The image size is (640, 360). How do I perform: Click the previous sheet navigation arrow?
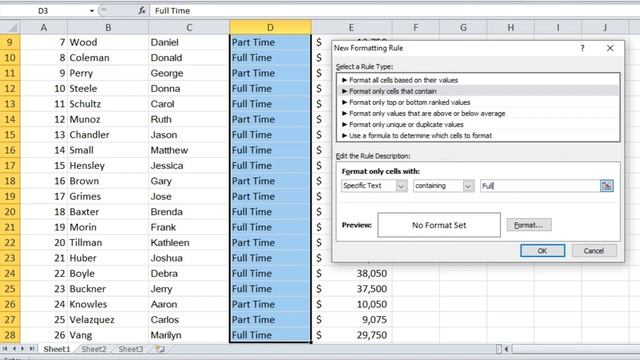[14, 349]
